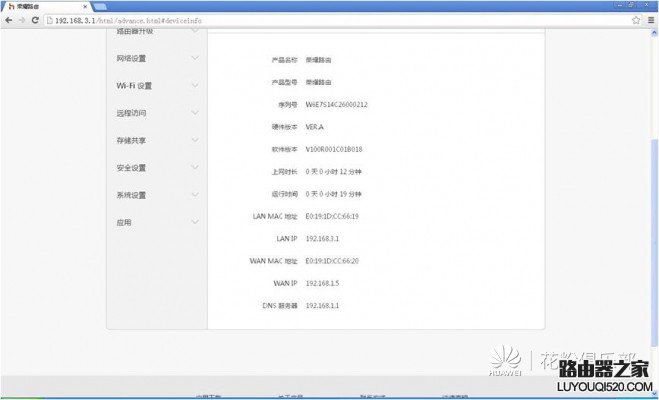This screenshot has height=400, width=659.
Task: Click online duration 0 天 0 小时 12 分钟
Action: tap(333, 171)
